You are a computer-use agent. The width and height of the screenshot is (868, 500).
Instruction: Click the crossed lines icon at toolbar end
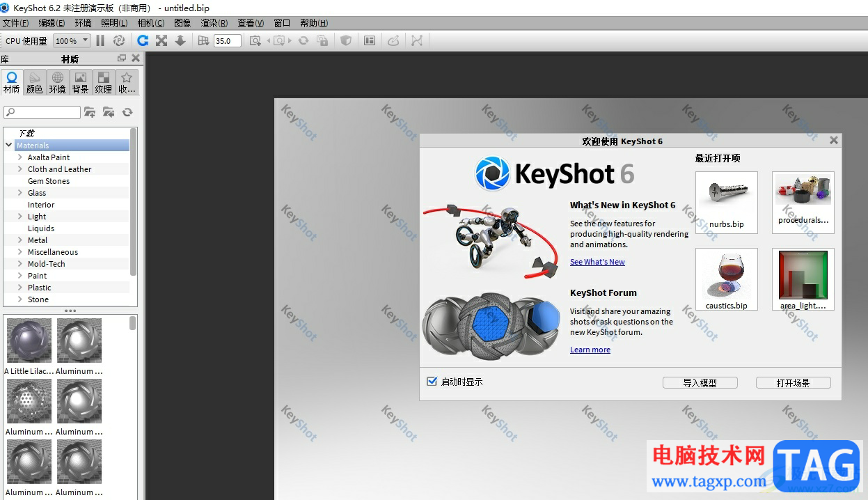point(417,41)
